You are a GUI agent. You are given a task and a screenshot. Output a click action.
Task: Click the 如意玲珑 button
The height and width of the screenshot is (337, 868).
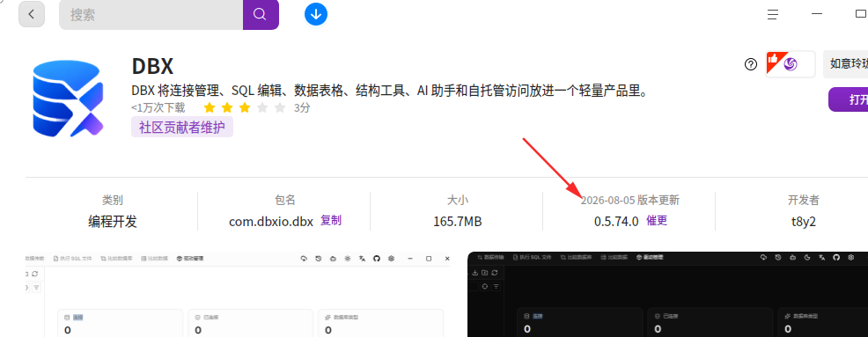(x=845, y=64)
